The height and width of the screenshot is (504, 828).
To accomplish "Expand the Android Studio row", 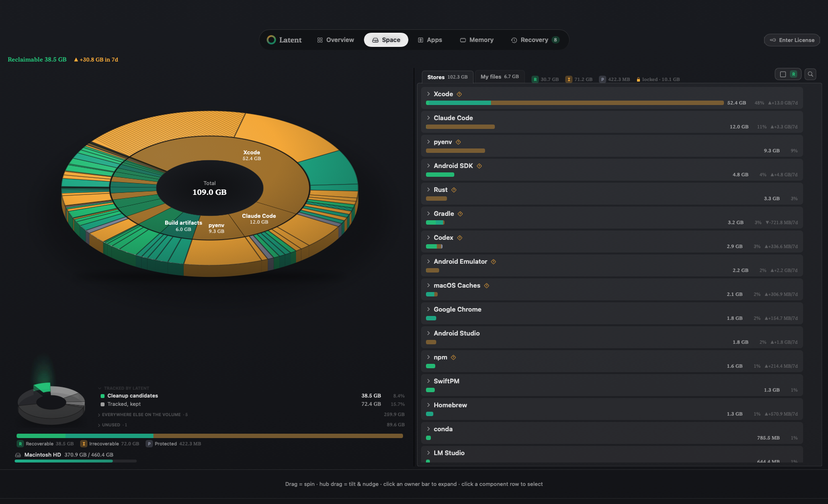I will pos(428,333).
